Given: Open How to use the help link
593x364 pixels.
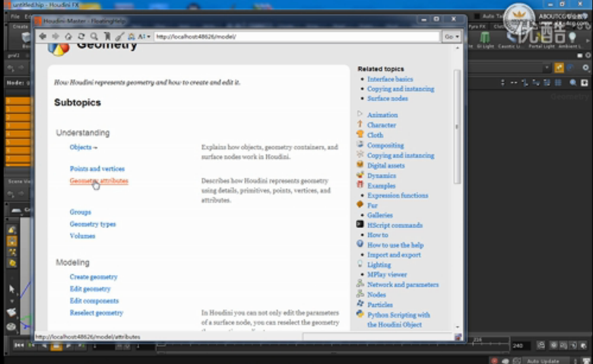Looking at the screenshot, I should click(395, 245).
